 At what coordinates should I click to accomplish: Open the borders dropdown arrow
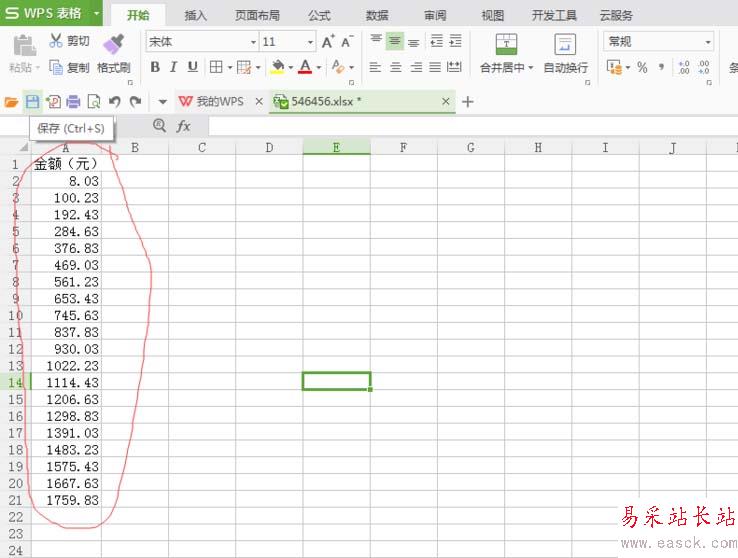(x=230, y=68)
